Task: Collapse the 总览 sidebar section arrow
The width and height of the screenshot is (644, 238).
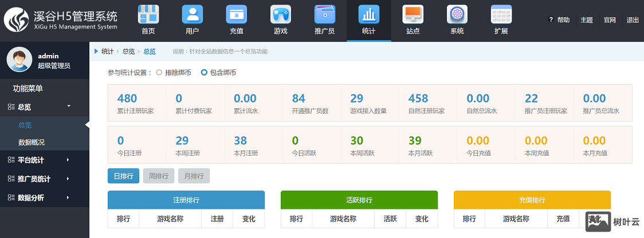Action: pyautogui.click(x=69, y=106)
